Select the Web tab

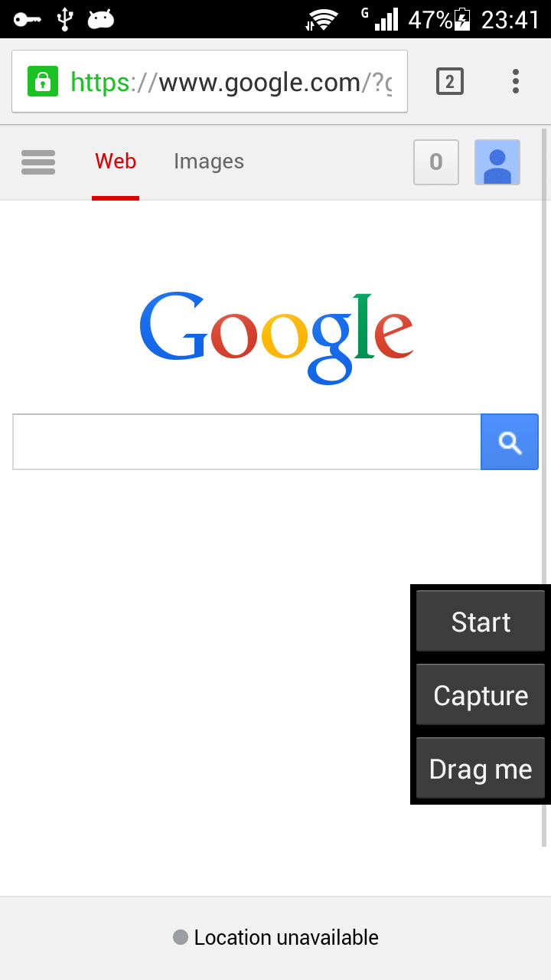116,162
